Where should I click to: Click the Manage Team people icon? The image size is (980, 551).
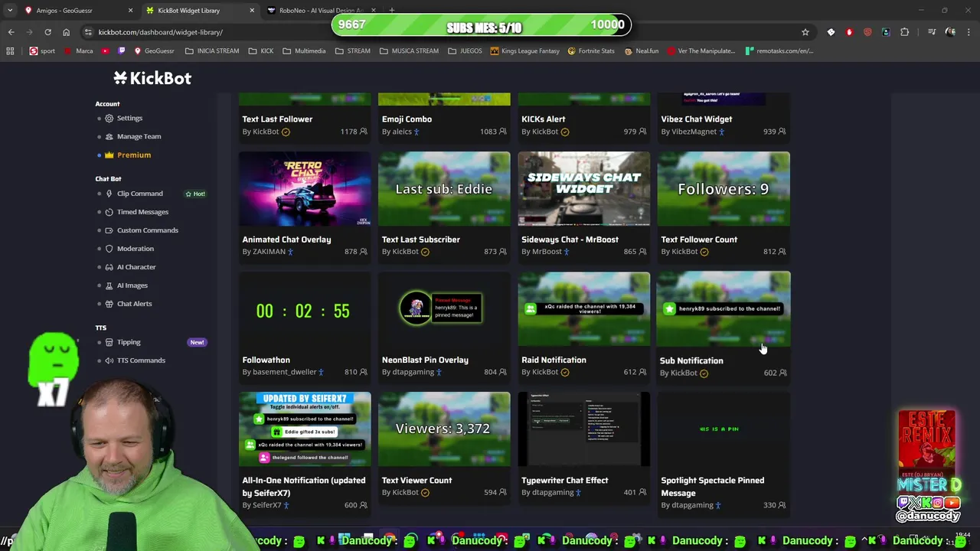pos(109,136)
